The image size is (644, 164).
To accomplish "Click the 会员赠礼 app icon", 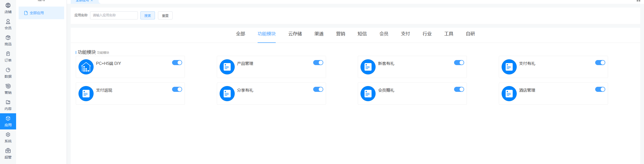I will 368,94.
